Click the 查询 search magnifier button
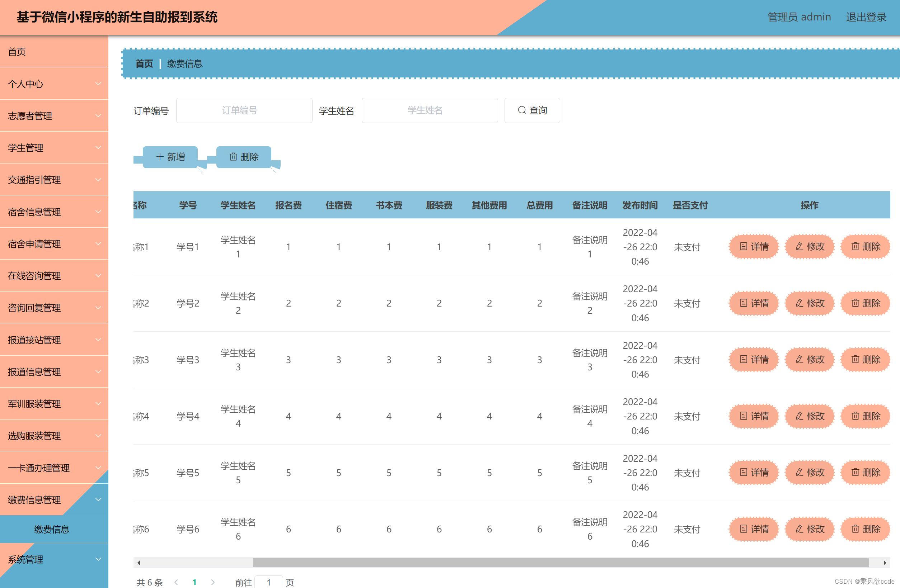This screenshot has height=588, width=900. coord(532,110)
